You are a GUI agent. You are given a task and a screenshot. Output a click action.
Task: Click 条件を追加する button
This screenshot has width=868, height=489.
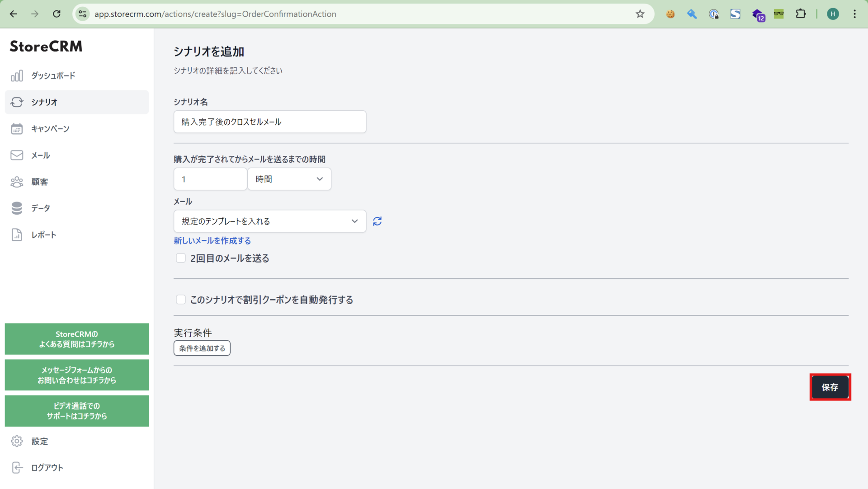[202, 348]
